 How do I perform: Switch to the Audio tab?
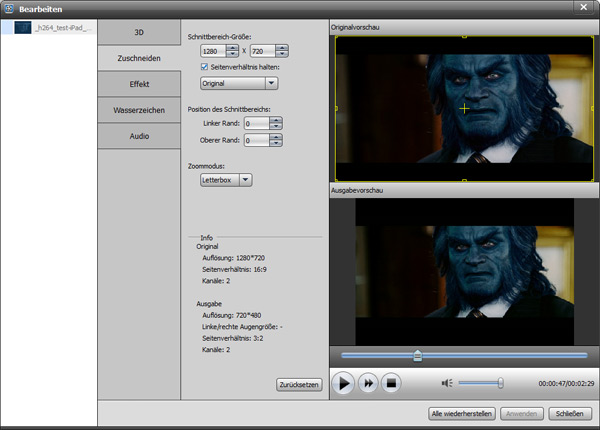point(139,136)
